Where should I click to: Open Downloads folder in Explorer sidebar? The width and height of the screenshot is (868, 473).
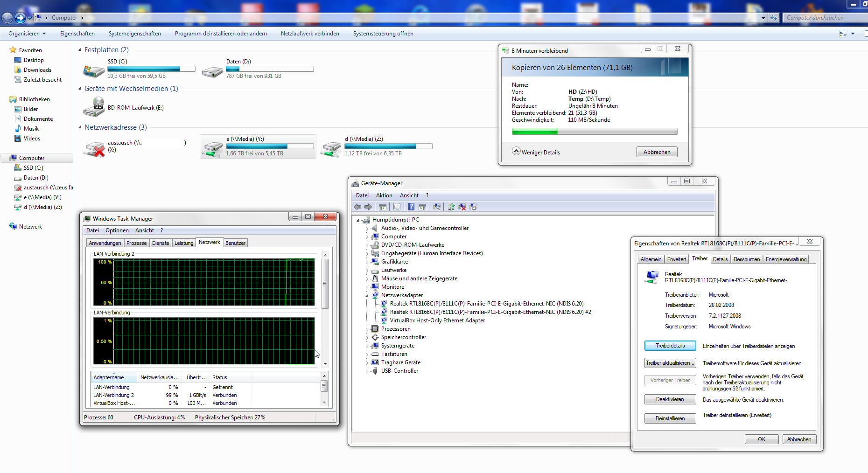(33, 70)
